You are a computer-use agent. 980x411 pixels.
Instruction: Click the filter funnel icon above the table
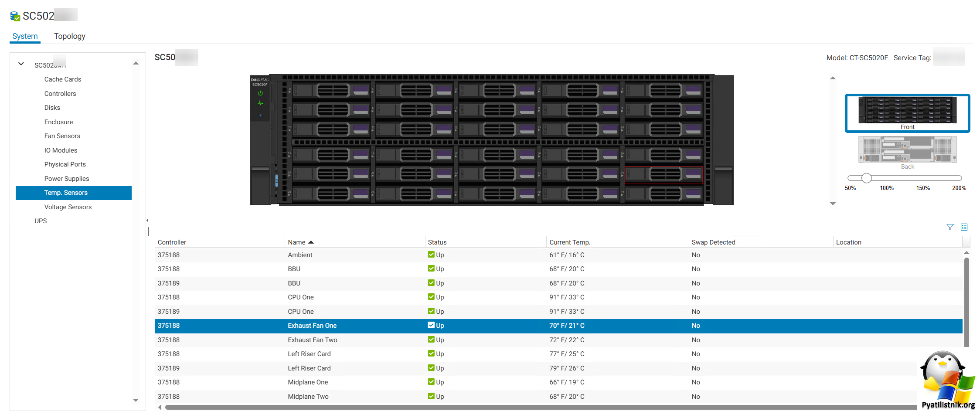click(950, 227)
